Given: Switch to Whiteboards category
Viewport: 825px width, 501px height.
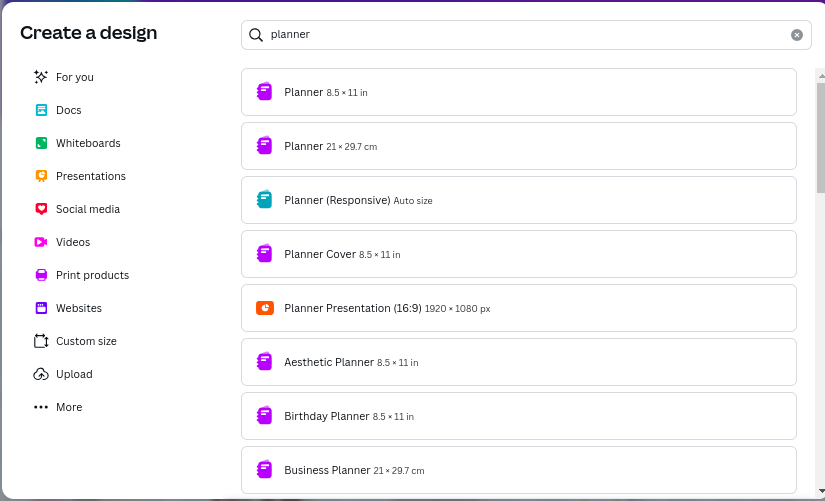Looking at the screenshot, I should (x=88, y=143).
